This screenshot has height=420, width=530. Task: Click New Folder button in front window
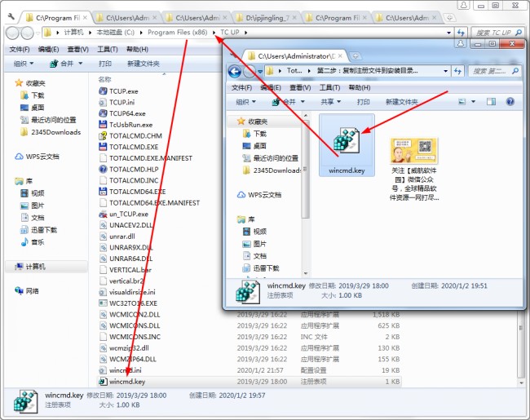[401, 101]
